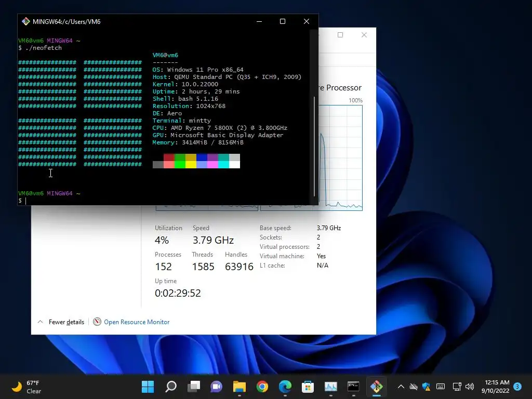The image size is (532, 399).
Task: Click the 'Virtual machine:' label
Action: (282, 256)
